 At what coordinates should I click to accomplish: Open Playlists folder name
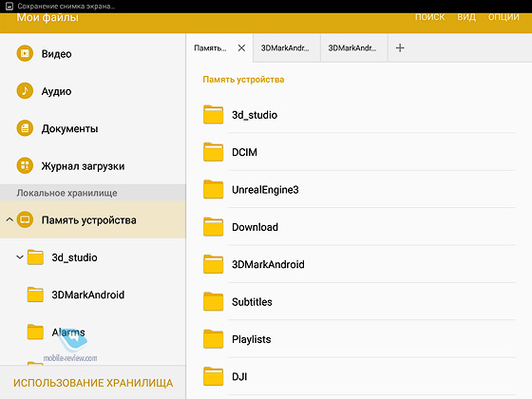(x=251, y=339)
